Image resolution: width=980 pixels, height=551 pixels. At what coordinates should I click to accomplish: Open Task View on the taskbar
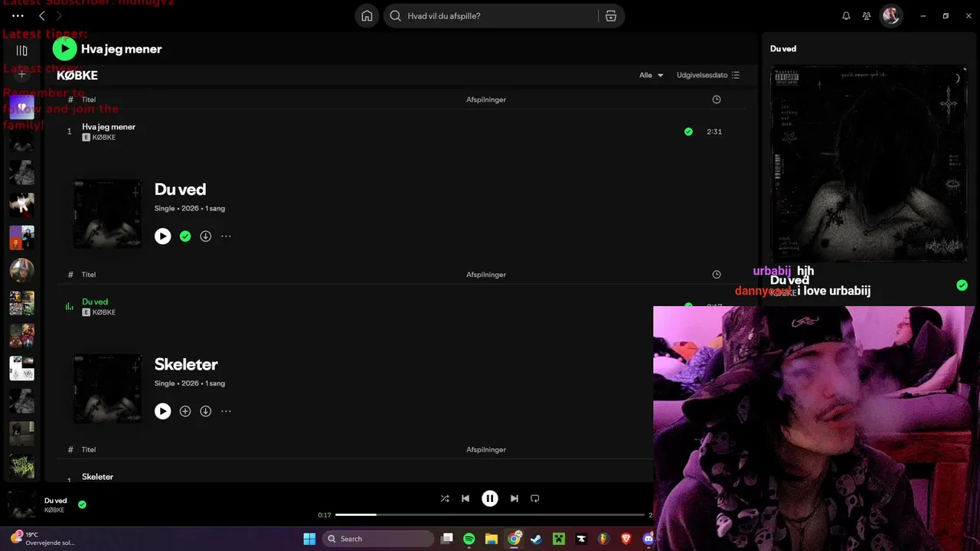447,539
